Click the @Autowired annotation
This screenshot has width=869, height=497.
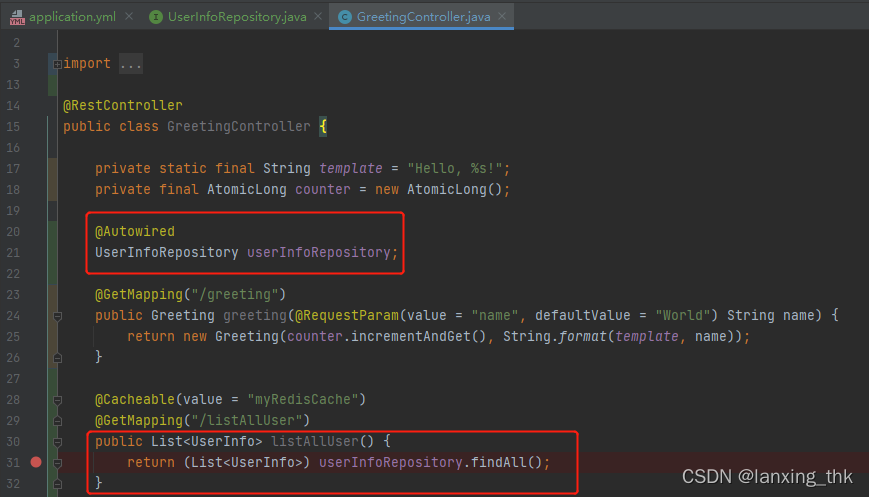(135, 232)
